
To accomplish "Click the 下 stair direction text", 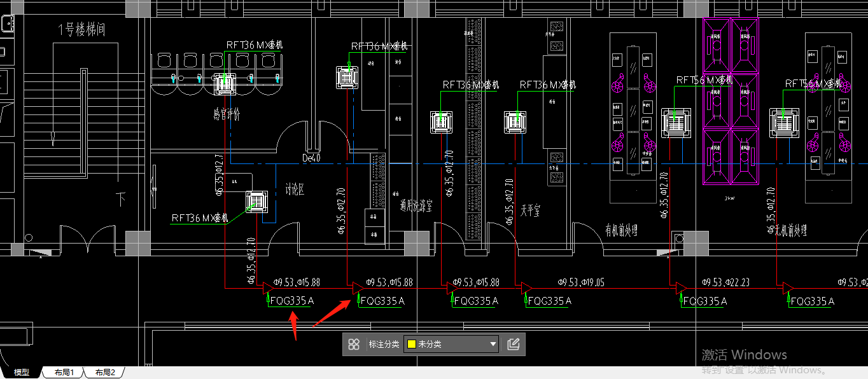I will point(121,200).
